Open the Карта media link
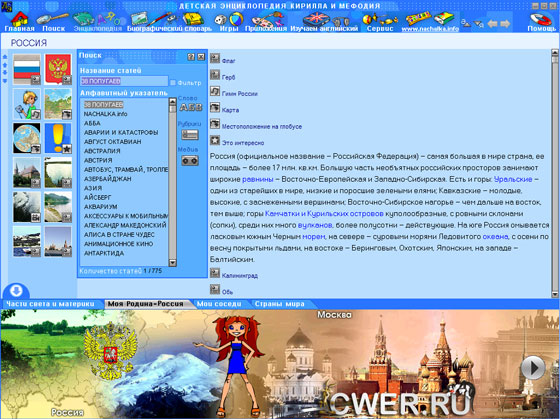Screen dimensions: 560x419 pyautogui.click(x=224, y=108)
